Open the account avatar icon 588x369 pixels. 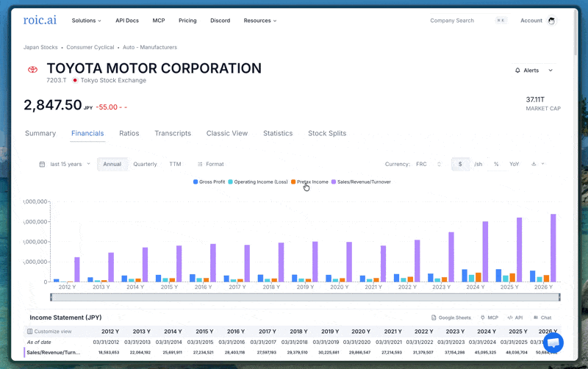click(x=551, y=21)
